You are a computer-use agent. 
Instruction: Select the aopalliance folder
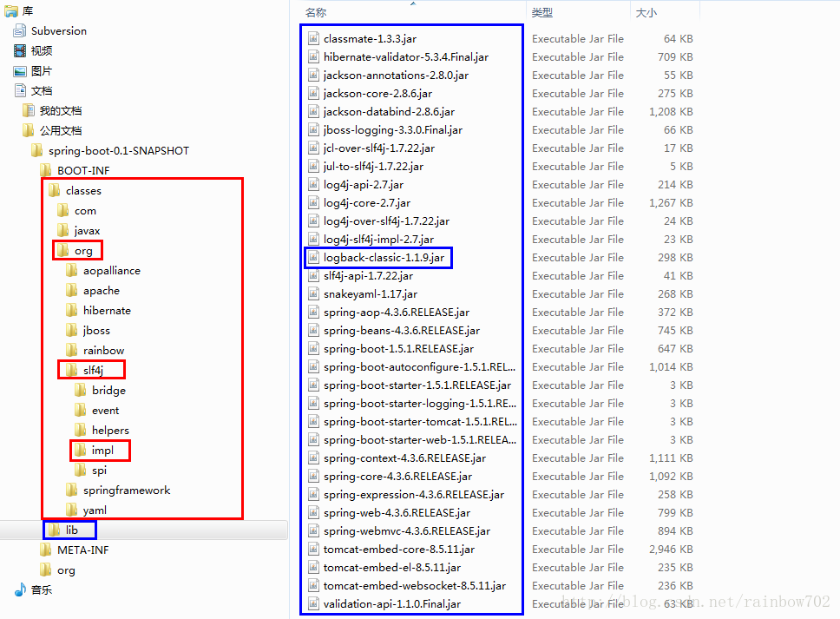coord(111,271)
